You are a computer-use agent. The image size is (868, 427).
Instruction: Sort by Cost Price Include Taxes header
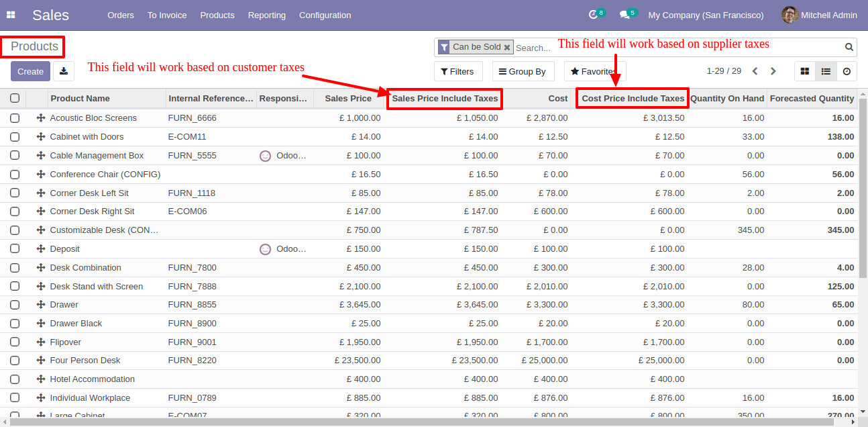click(x=633, y=99)
